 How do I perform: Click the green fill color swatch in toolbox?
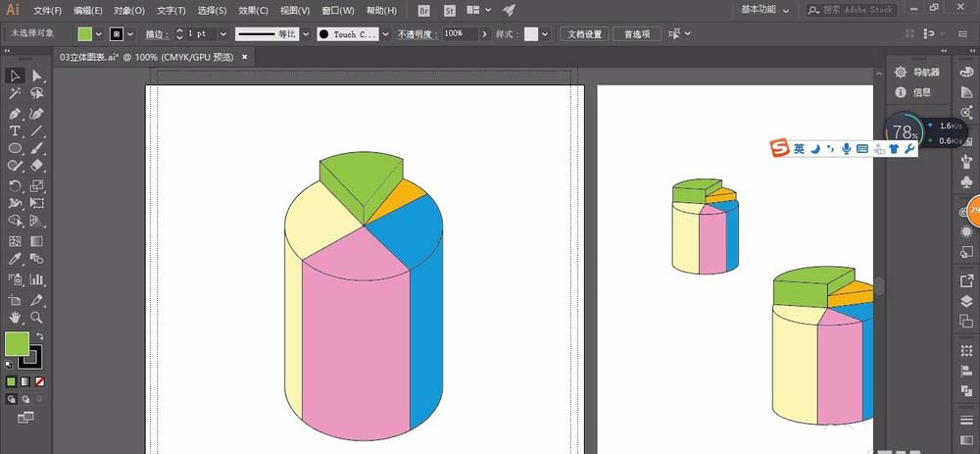coord(17,344)
